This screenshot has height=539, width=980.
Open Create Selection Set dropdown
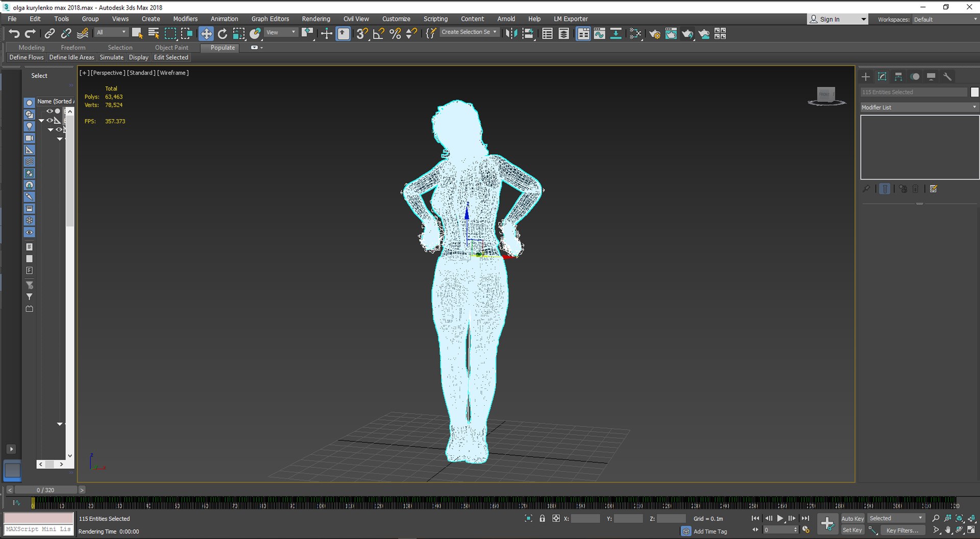point(469,32)
